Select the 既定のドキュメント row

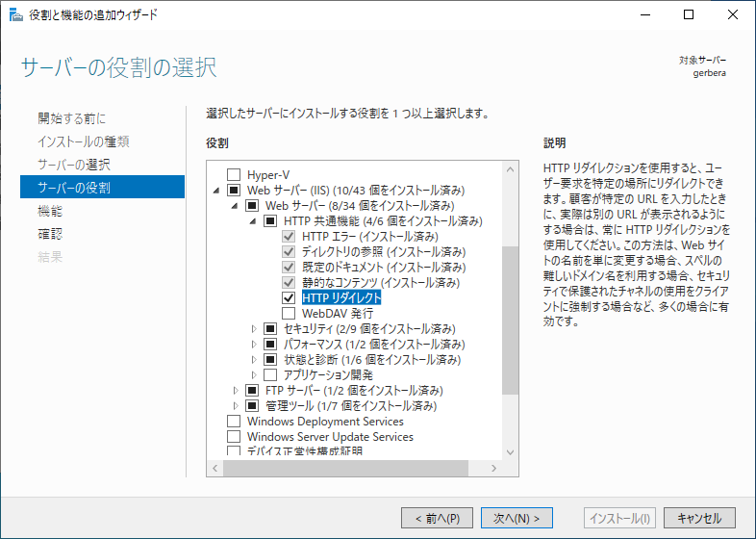pyautogui.click(x=384, y=268)
